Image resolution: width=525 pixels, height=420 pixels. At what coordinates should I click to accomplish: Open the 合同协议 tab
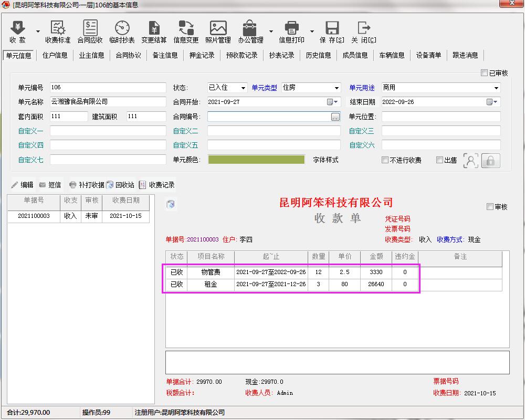coord(128,55)
